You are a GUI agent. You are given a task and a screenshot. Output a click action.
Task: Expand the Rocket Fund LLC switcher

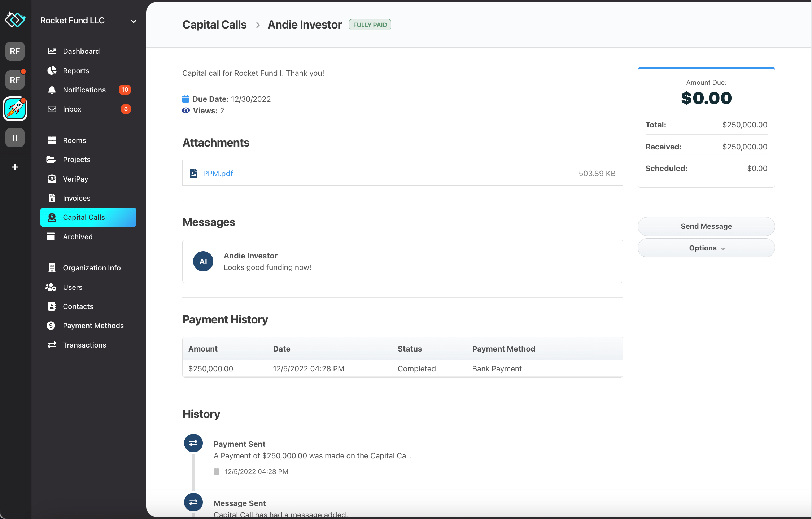[x=134, y=21]
